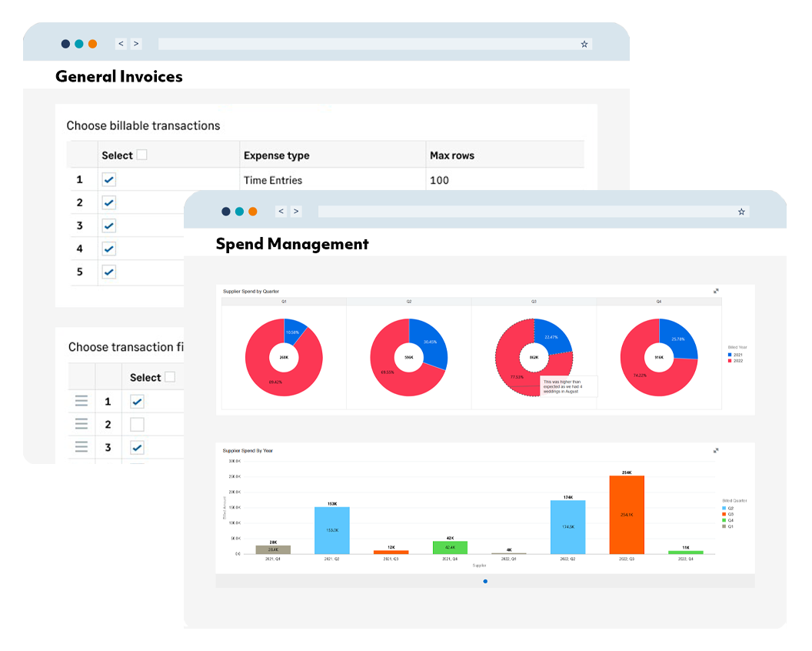Click the pagination dot below the bar chart

pos(485,582)
